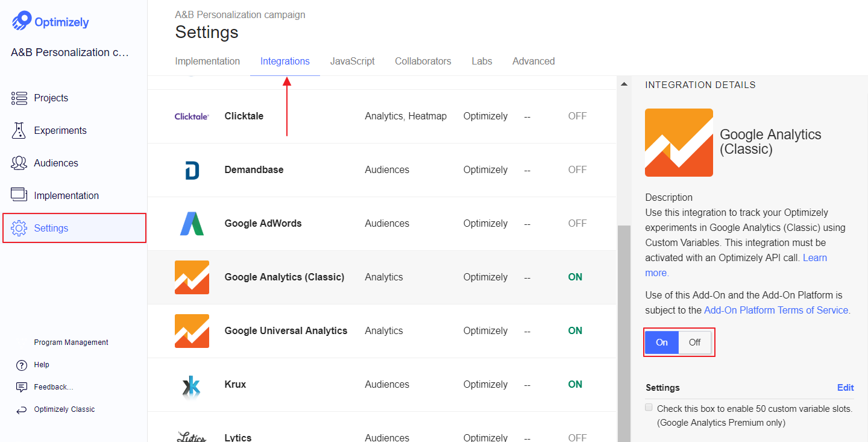Click Edit next to Settings
This screenshot has width=868, height=442.
(845, 388)
